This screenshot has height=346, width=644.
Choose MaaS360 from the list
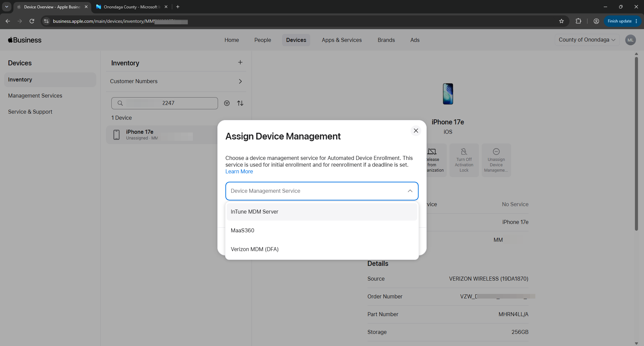coord(322,231)
